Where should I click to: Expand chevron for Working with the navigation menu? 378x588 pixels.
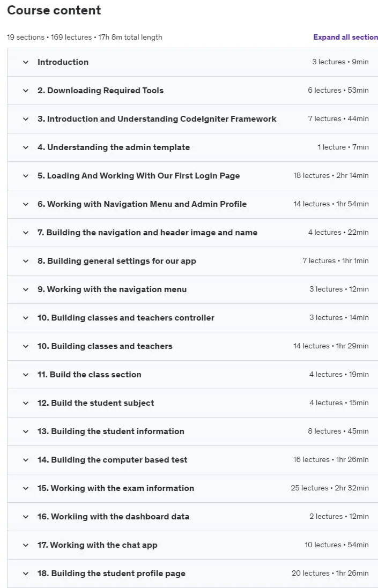(26, 289)
